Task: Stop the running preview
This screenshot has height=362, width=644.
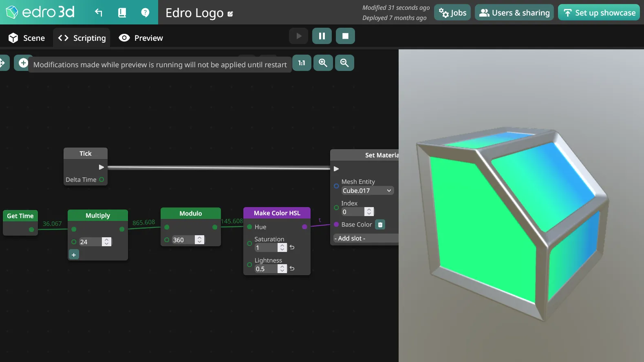Action: [345, 36]
